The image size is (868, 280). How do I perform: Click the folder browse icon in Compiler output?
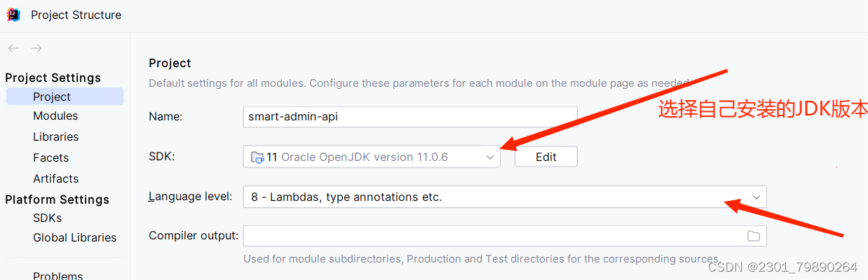pos(754,236)
